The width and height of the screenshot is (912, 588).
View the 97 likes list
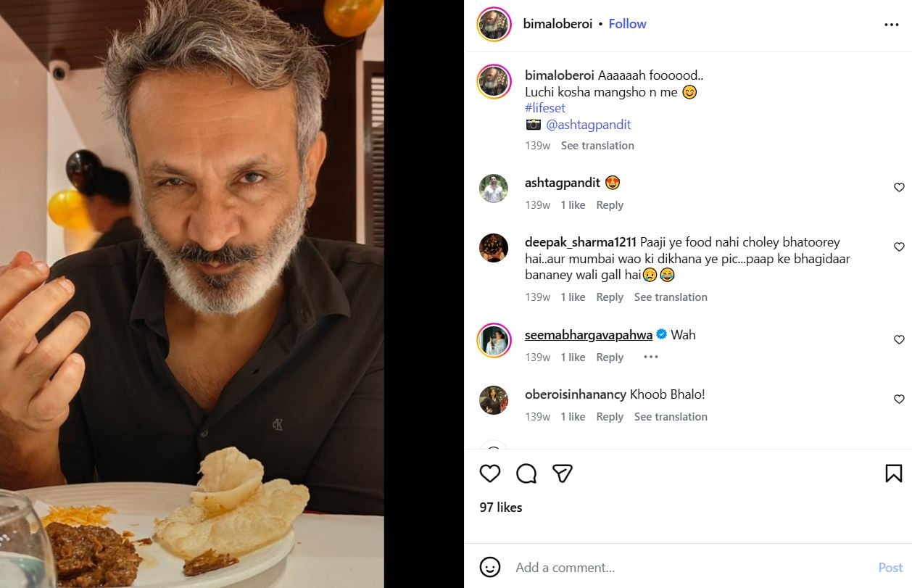click(501, 508)
